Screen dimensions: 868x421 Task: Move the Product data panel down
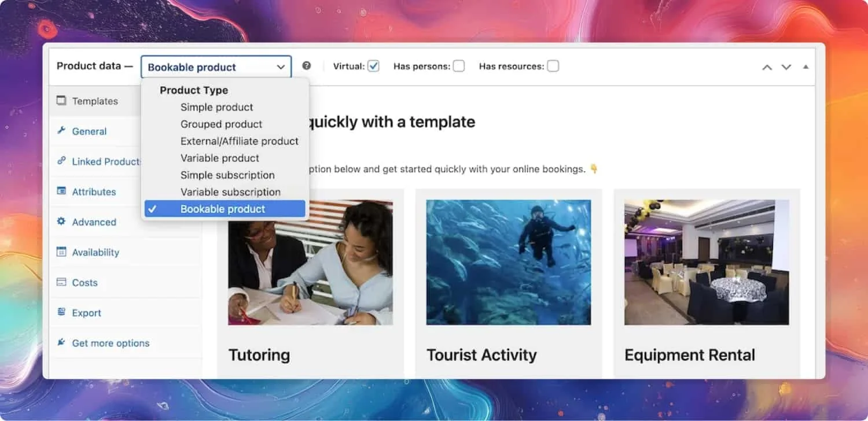(x=786, y=67)
